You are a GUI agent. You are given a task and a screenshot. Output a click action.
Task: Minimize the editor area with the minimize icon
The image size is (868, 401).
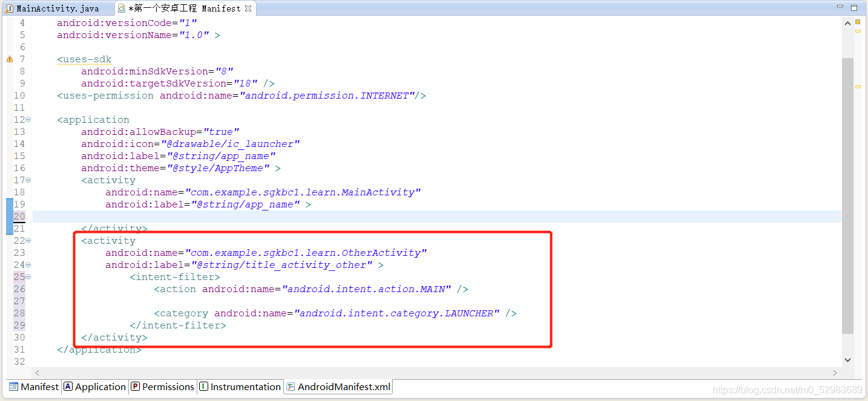[x=841, y=8]
